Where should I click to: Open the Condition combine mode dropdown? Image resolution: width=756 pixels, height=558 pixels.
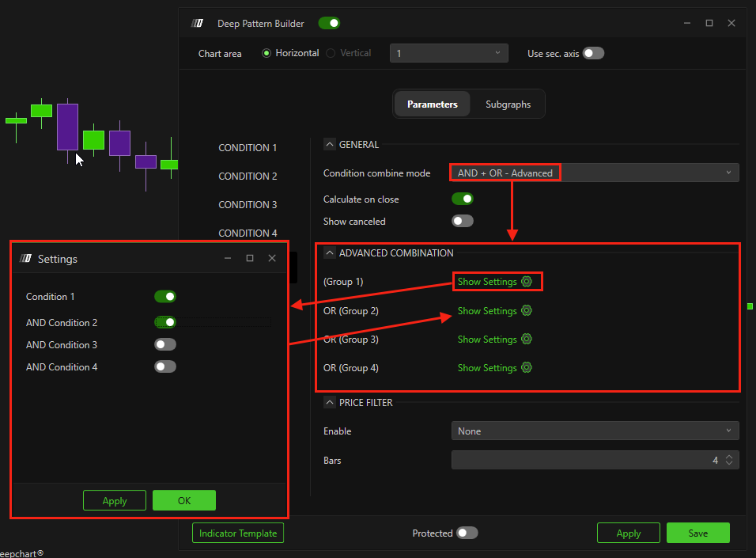click(594, 173)
